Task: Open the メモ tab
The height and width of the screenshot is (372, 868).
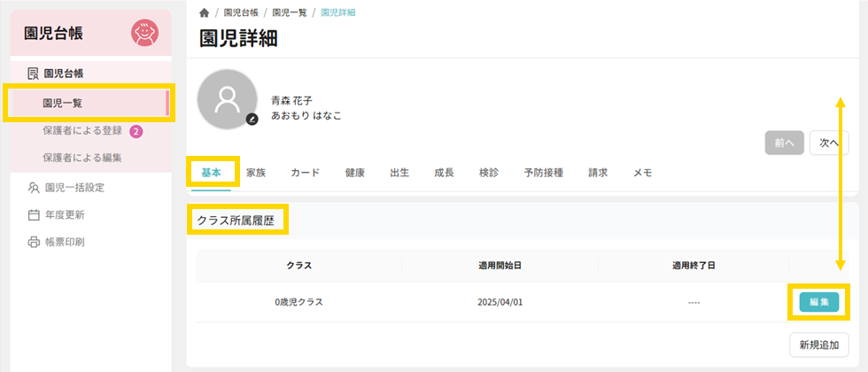Action: point(643,173)
